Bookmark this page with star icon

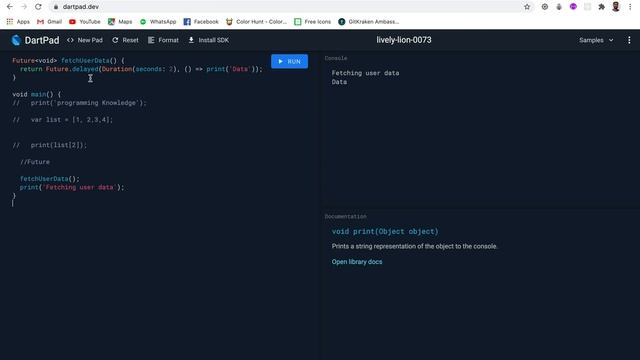(x=527, y=7)
